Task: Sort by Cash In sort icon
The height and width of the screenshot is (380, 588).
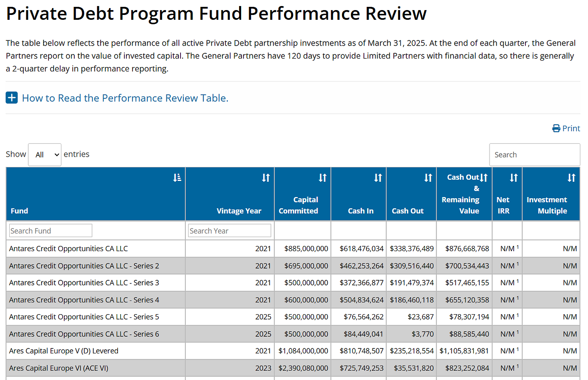Action: pos(378,178)
